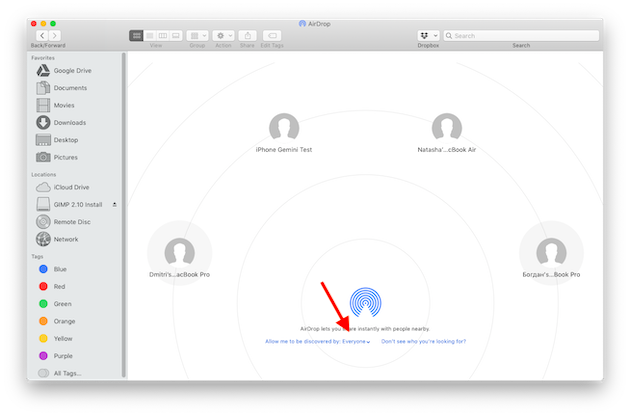Go back with the left chevron button
Viewport: 630px width, 416px height.
(42, 36)
